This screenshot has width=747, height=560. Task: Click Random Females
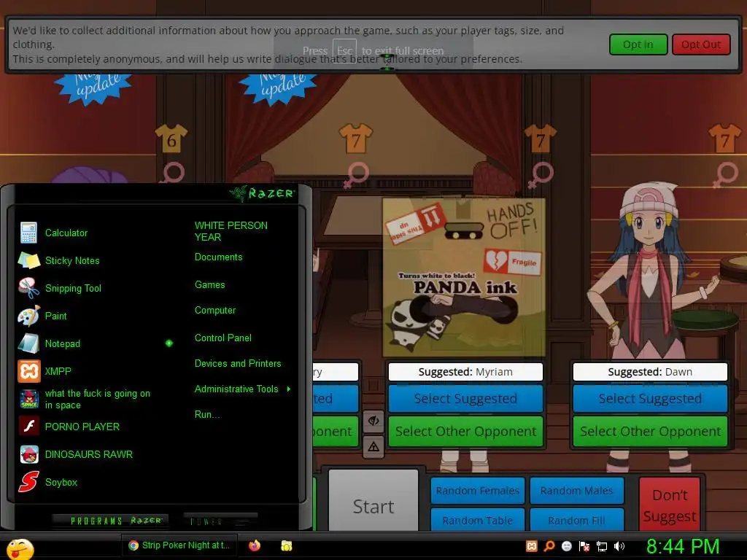pos(477,491)
